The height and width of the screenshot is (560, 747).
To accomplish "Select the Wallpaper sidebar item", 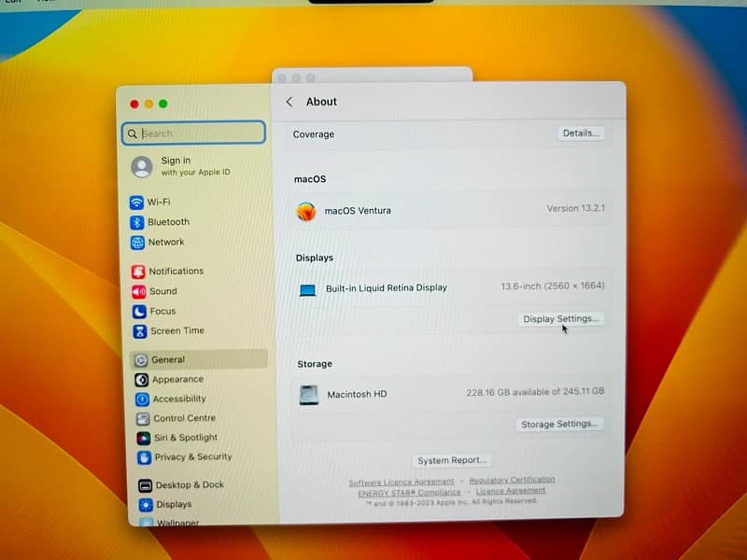I will click(178, 523).
